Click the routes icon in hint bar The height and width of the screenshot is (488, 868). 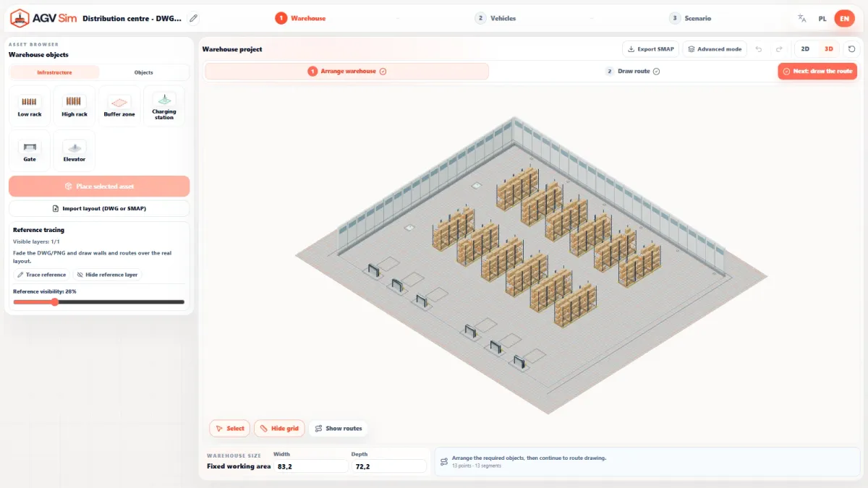point(444,461)
